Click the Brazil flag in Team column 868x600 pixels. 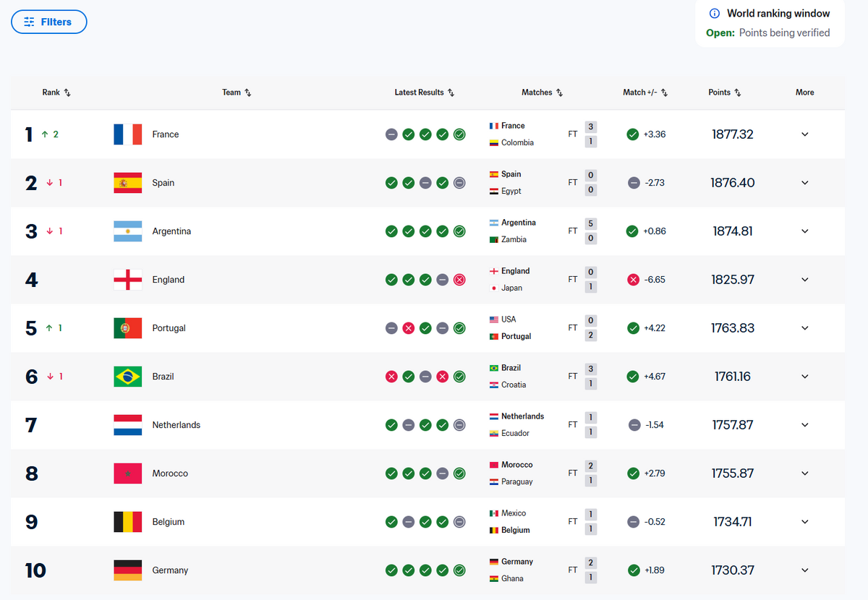[127, 377]
